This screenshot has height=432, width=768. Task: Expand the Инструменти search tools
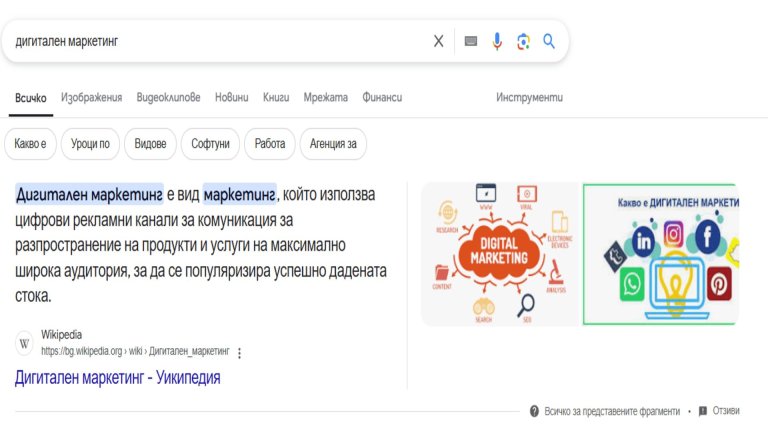click(x=529, y=97)
